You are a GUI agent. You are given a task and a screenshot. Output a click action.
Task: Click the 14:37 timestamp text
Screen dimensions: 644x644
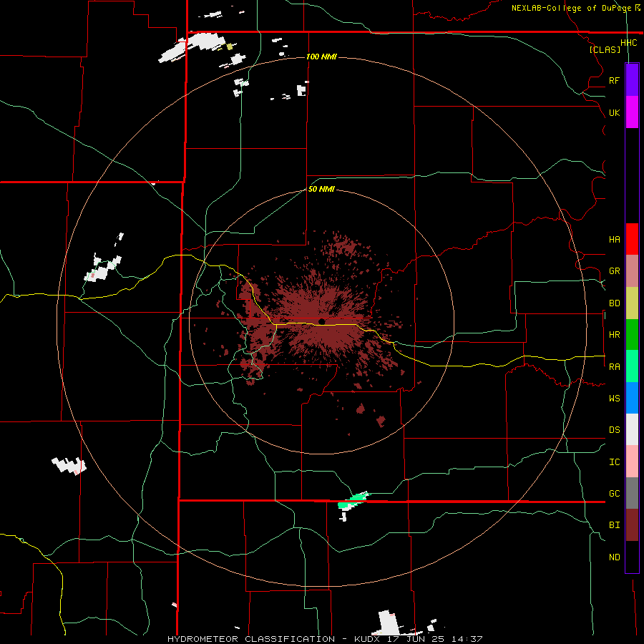(x=467, y=639)
